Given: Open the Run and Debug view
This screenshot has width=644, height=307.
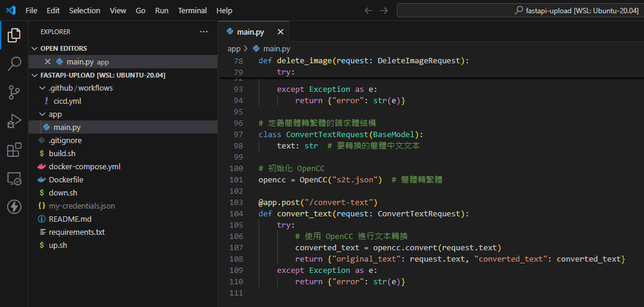Looking at the screenshot, I should coord(14,121).
